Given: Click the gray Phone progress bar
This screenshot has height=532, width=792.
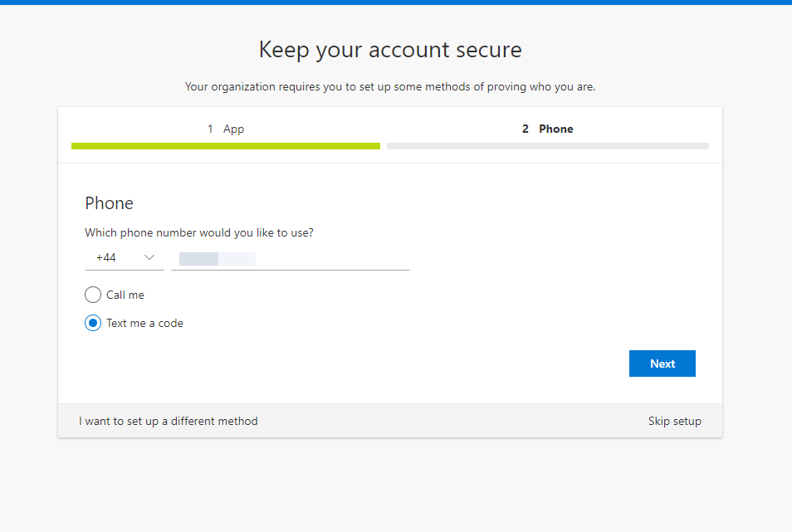Looking at the screenshot, I should [x=548, y=146].
